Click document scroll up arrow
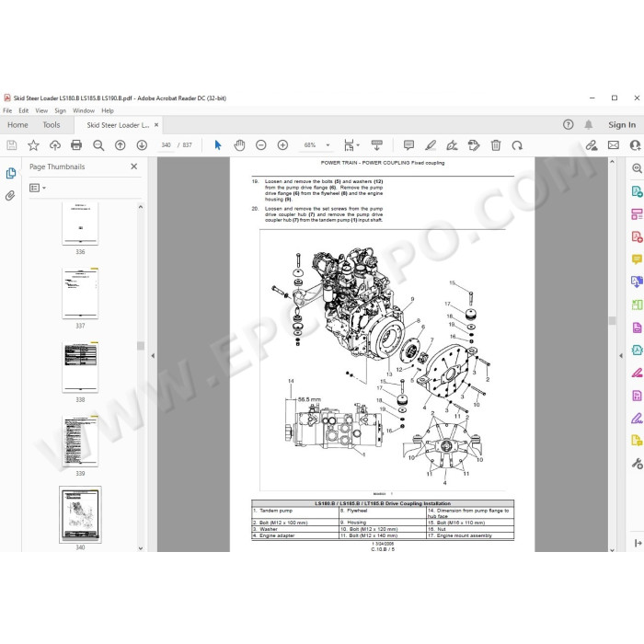644x644 pixels. point(612,162)
